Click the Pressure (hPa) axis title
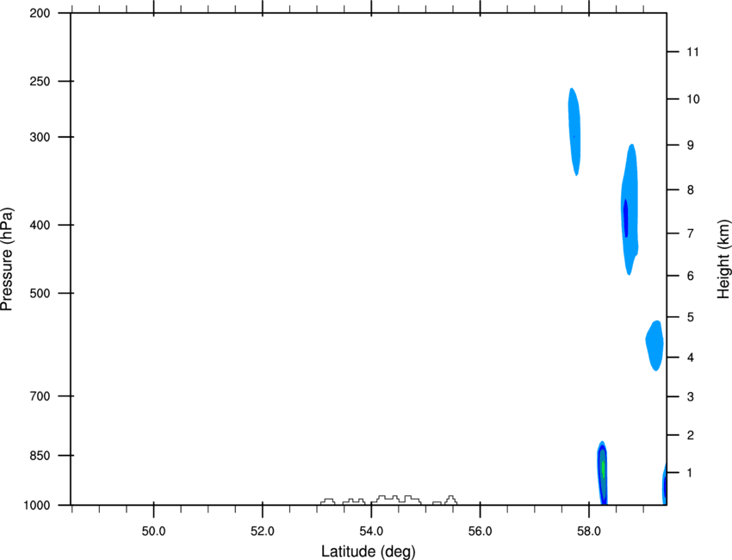This screenshot has height=560, width=732. click(7, 258)
